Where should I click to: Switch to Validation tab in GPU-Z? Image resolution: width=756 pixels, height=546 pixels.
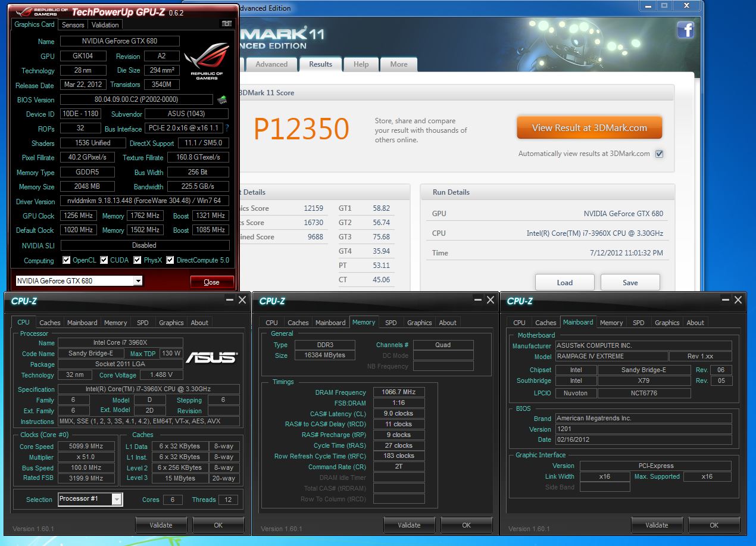point(105,25)
